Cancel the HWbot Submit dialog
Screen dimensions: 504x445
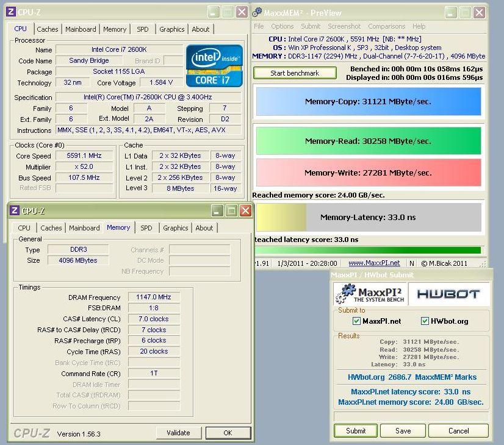(x=458, y=430)
